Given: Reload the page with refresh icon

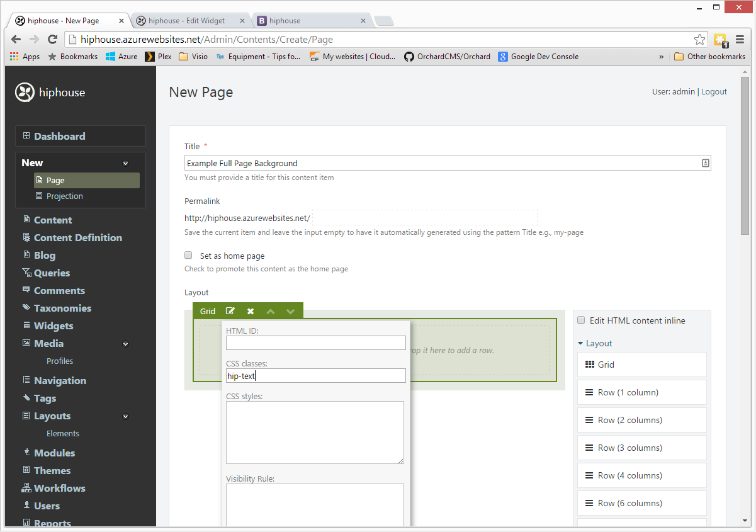Looking at the screenshot, I should 52,39.
